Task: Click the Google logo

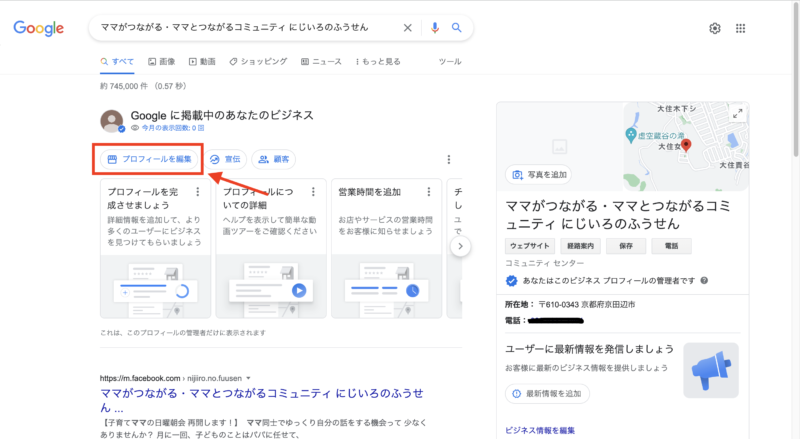Action: coord(39,28)
